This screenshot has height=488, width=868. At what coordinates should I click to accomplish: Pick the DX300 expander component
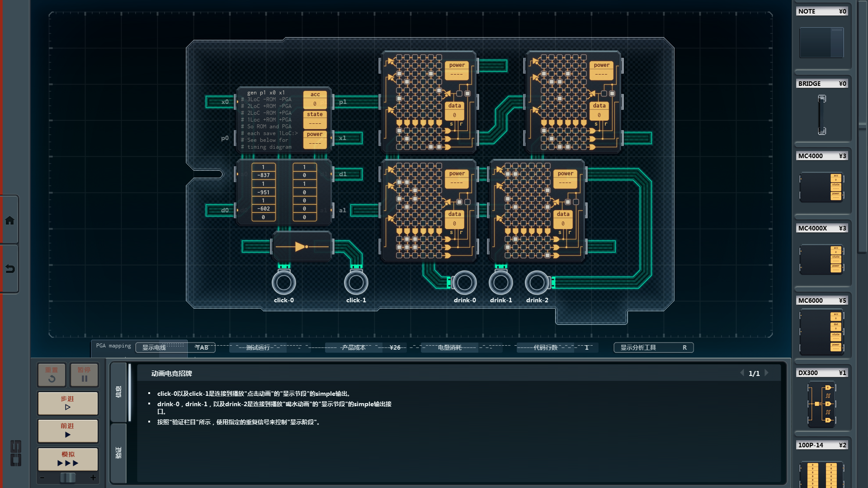tap(821, 404)
